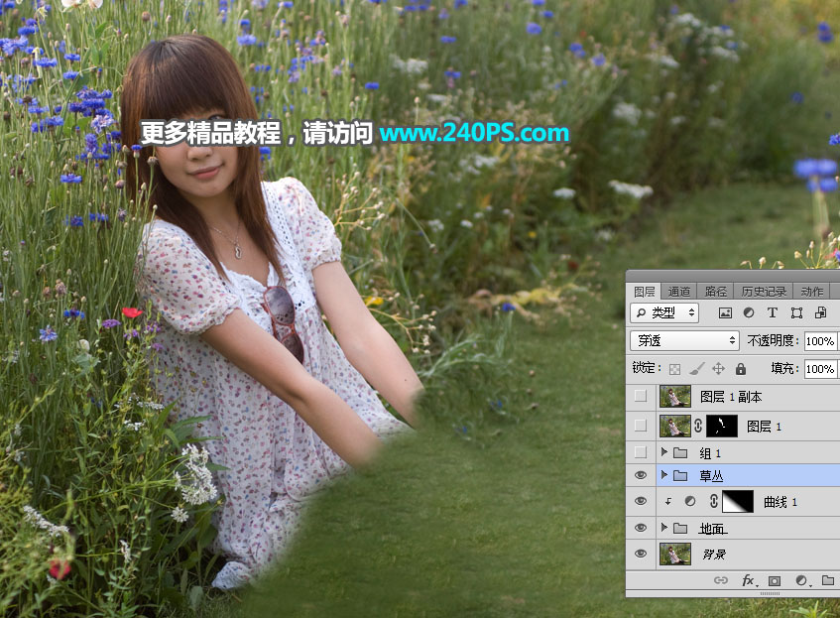The width and height of the screenshot is (840, 618).
Task: Switch to the 图层 tab
Action: click(x=644, y=292)
